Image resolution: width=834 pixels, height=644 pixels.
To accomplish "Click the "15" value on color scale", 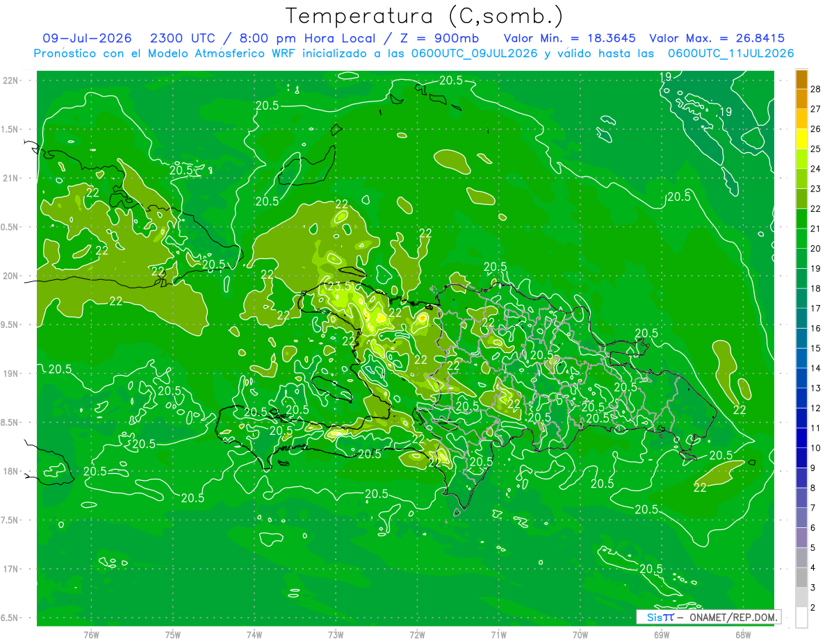I will 816,347.
